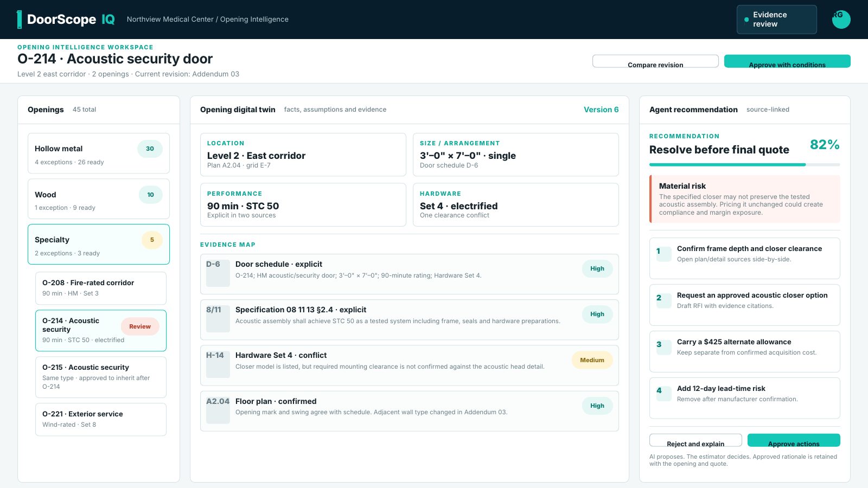Viewport: 868px width, 488px height.
Task: Click the source-linked label
Action: coord(768,110)
